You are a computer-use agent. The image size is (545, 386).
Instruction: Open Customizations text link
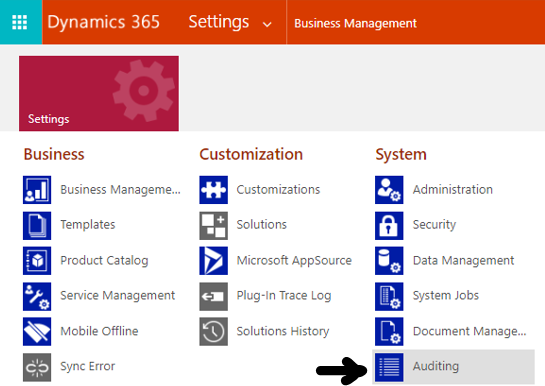278,190
